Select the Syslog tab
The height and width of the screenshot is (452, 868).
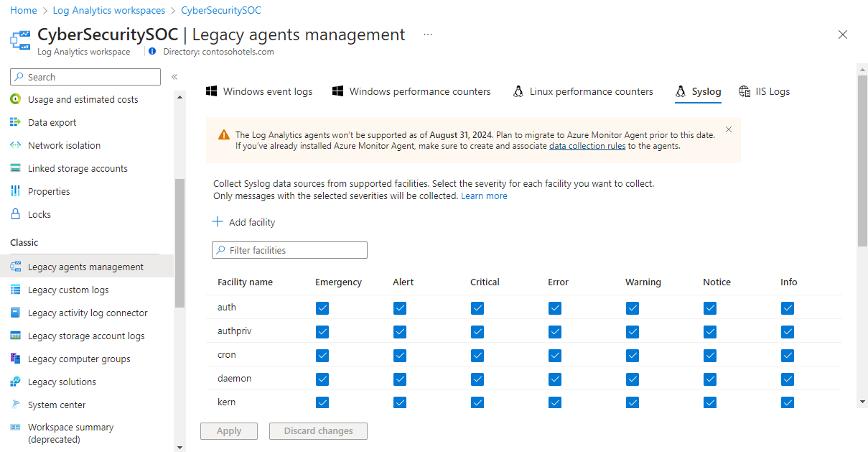point(698,91)
